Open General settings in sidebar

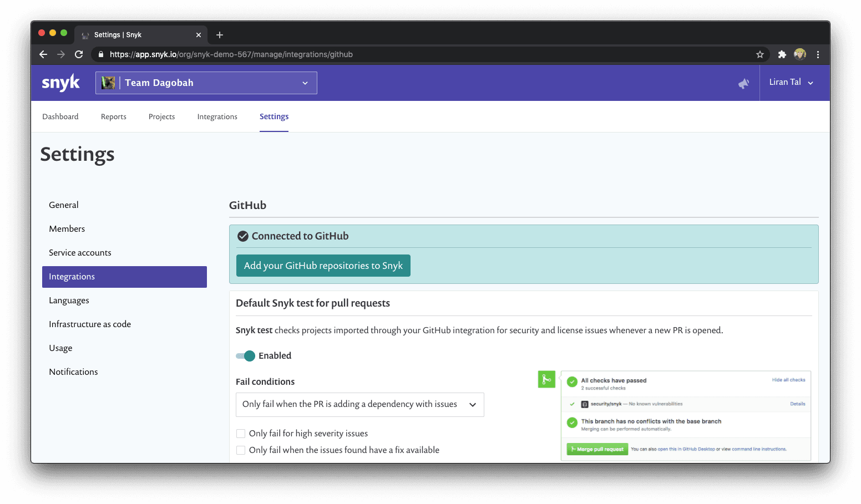pyautogui.click(x=64, y=205)
